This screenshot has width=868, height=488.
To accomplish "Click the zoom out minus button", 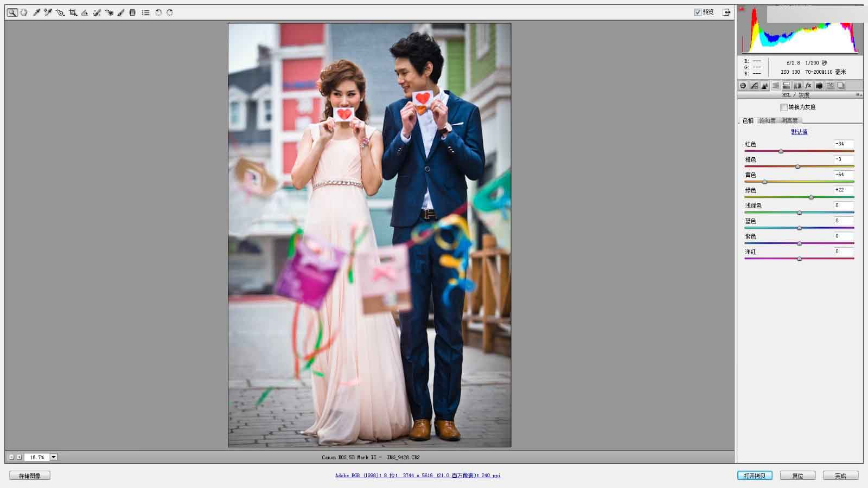I will tap(11, 457).
